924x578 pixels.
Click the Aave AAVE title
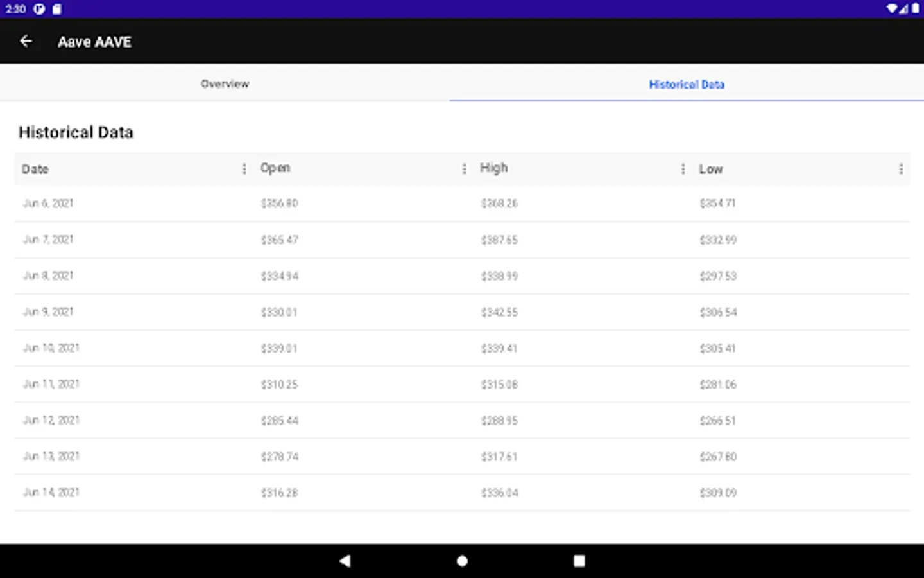pyautogui.click(x=94, y=42)
